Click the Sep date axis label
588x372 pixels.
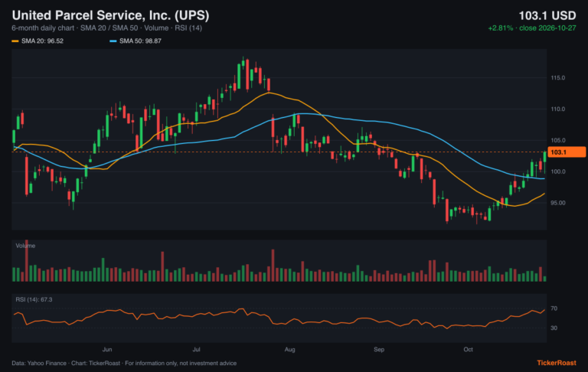click(379, 349)
